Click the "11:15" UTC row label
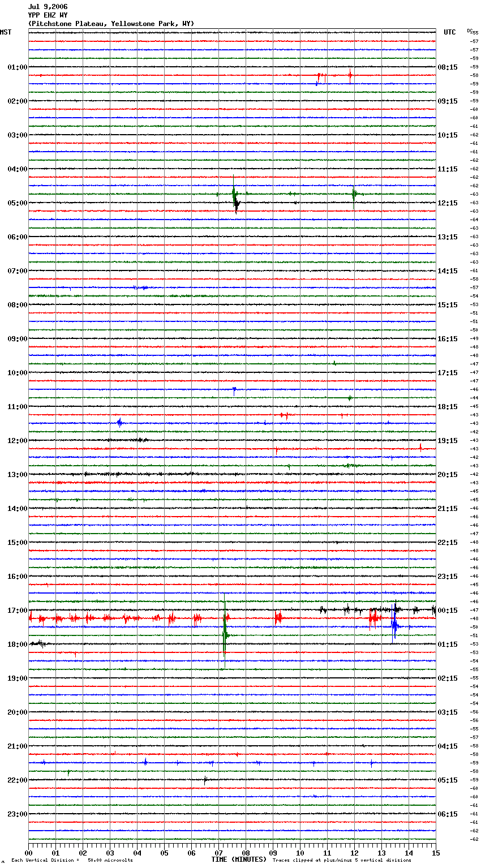Screen dimensions: 481x868 (x=448, y=169)
